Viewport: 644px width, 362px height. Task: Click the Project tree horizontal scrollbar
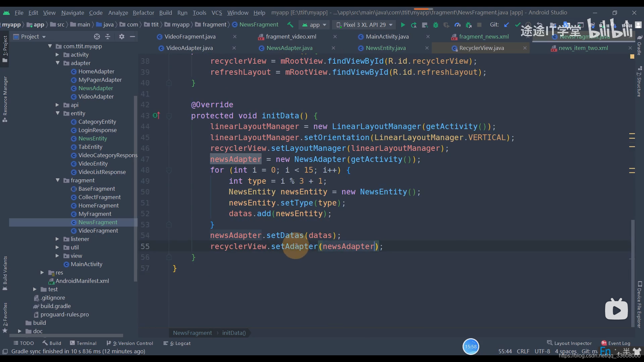pyautogui.click(x=66, y=335)
